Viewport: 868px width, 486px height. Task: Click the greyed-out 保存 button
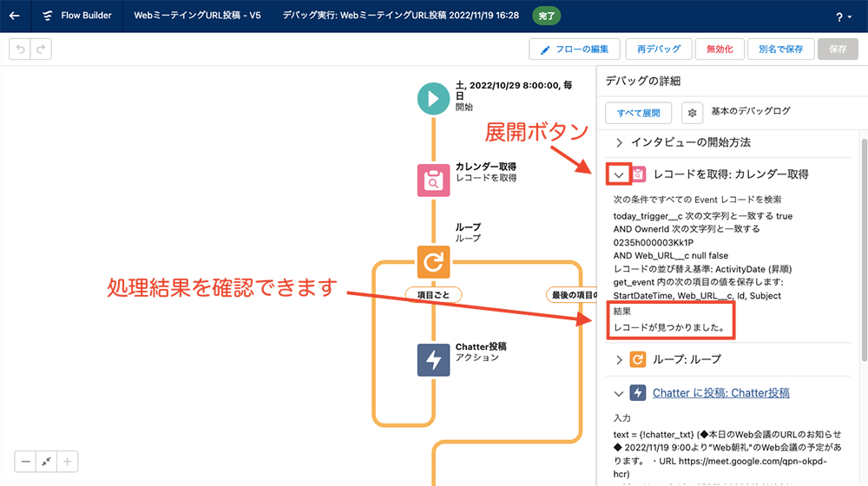point(838,49)
